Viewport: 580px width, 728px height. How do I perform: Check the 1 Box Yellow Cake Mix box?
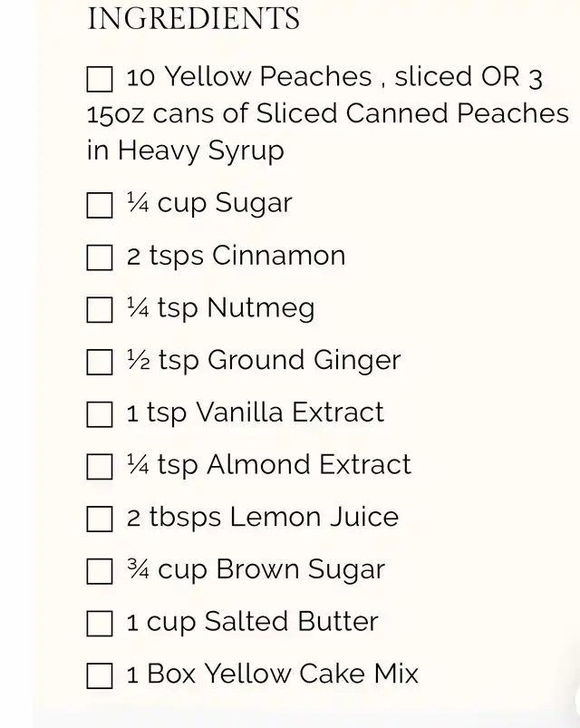[100, 675]
